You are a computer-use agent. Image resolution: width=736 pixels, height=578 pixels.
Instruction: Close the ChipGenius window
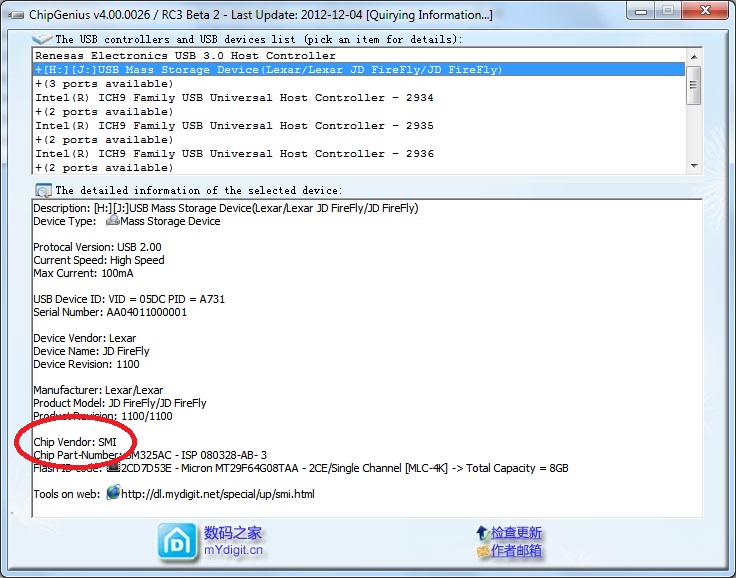pos(705,11)
